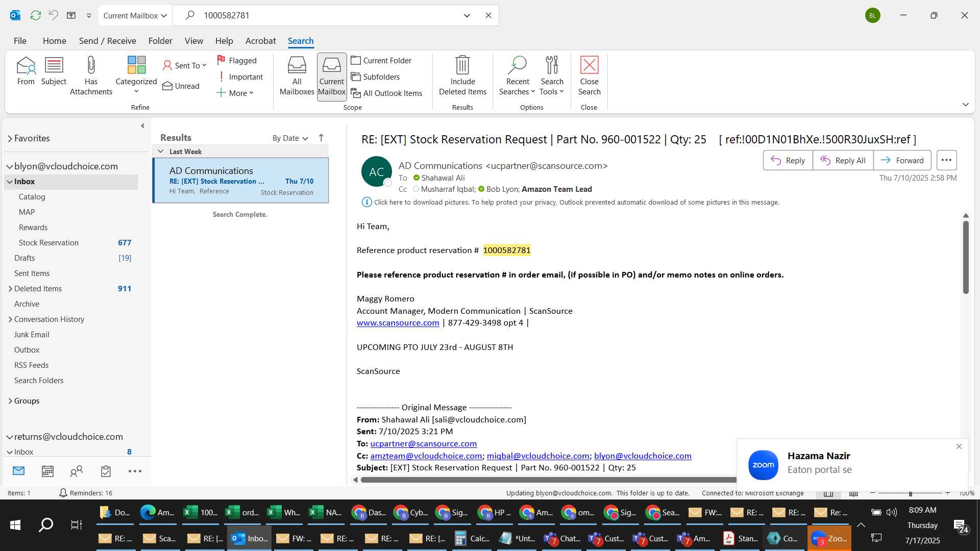
Task: Open Recent Searches list
Action: click(x=517, y=76)
